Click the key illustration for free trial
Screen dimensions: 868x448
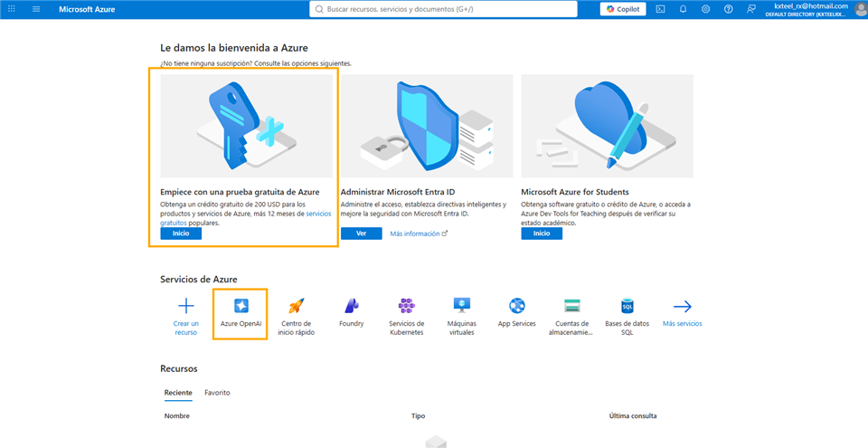coord(246,126)
